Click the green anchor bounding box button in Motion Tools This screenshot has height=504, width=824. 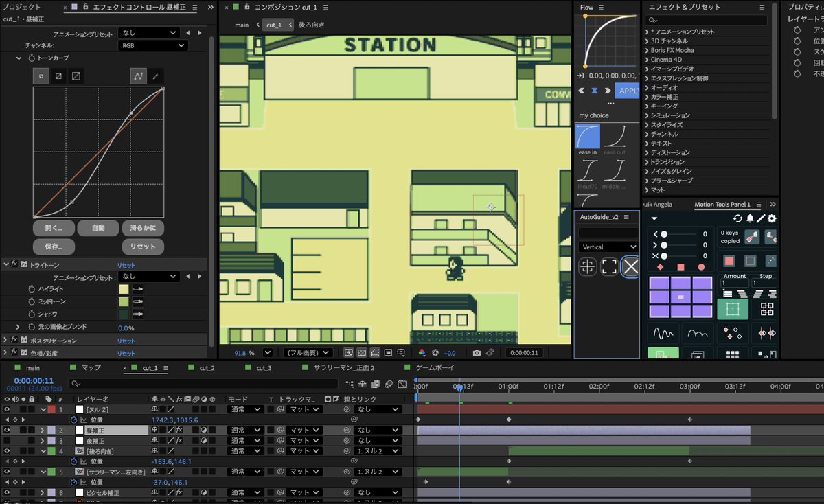pyautogui.click(x=733, y=309)
